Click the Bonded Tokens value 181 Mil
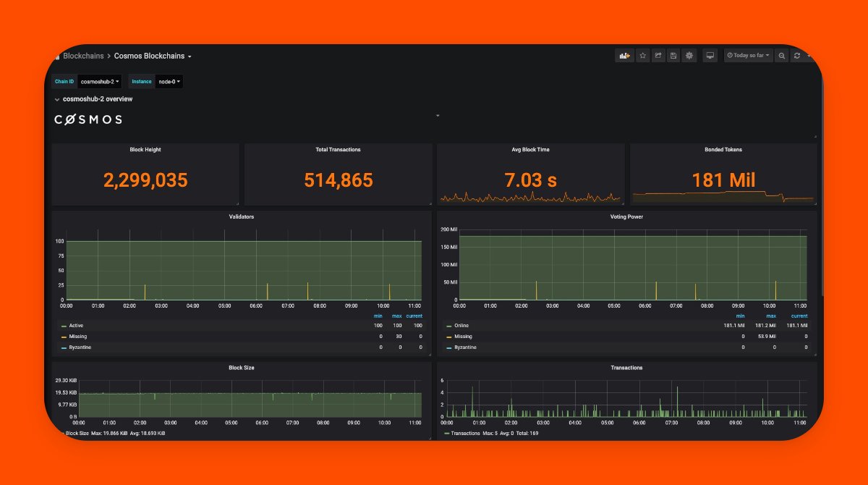868x485 pixels. [723, 180]
